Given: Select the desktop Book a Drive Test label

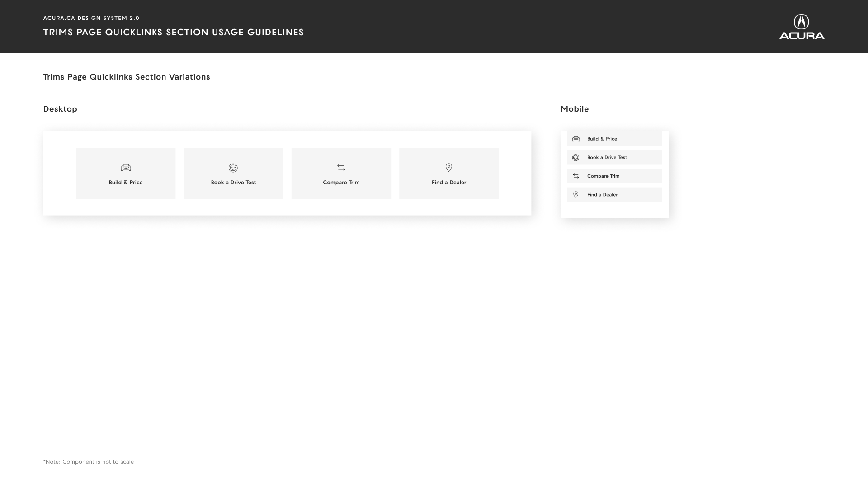Looking at the screenshot, I should click(x=233, y=183).
